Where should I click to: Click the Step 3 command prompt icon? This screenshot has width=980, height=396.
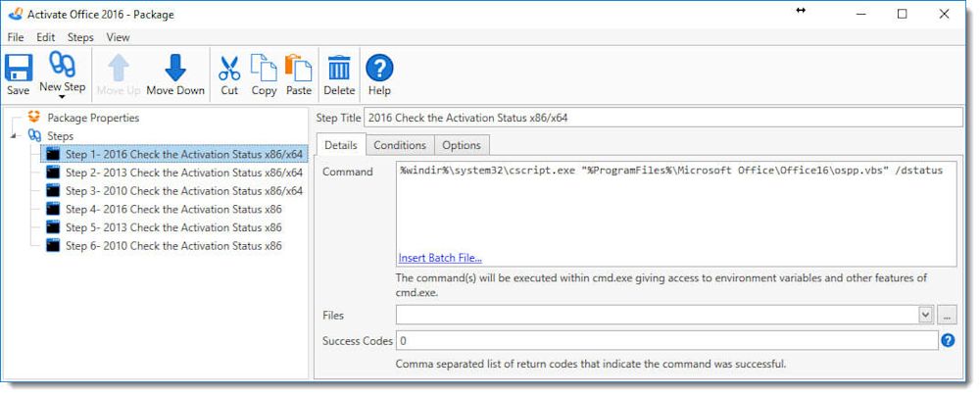coord(53,191)
